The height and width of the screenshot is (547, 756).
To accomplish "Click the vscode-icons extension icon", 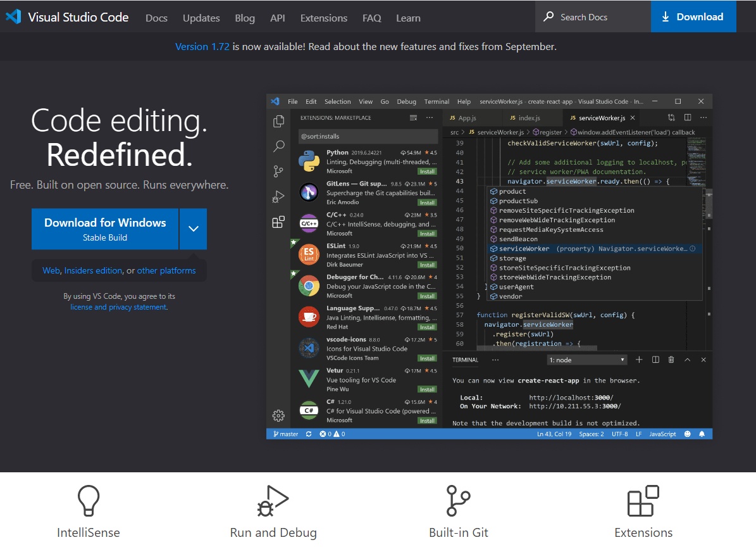I will coord(309,348).
